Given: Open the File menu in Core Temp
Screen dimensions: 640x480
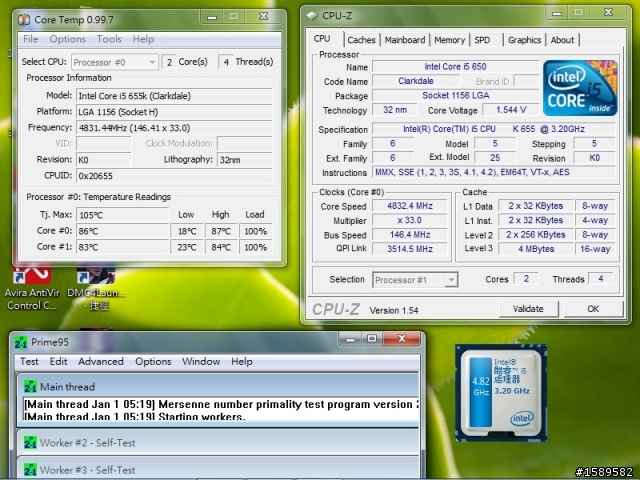Looking at the screenshot, I should tap(31, 39).
